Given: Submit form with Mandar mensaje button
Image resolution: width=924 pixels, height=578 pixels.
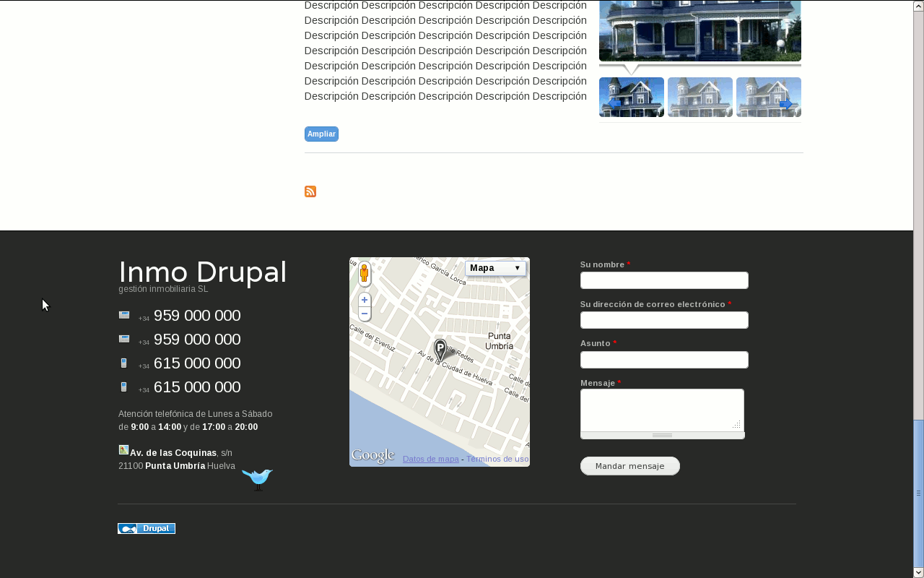Looking at the screenshot, I should tap(629, 466).
